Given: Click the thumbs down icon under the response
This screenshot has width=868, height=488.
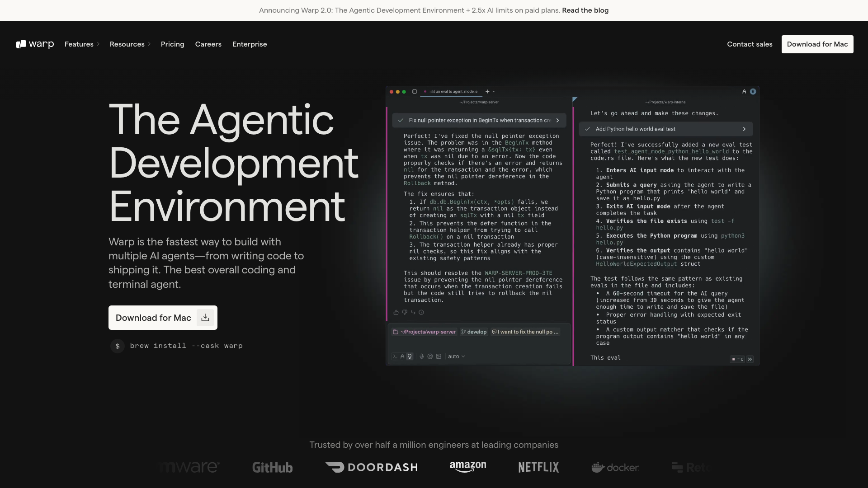Looking at the screenshot, I should [405, 312].
